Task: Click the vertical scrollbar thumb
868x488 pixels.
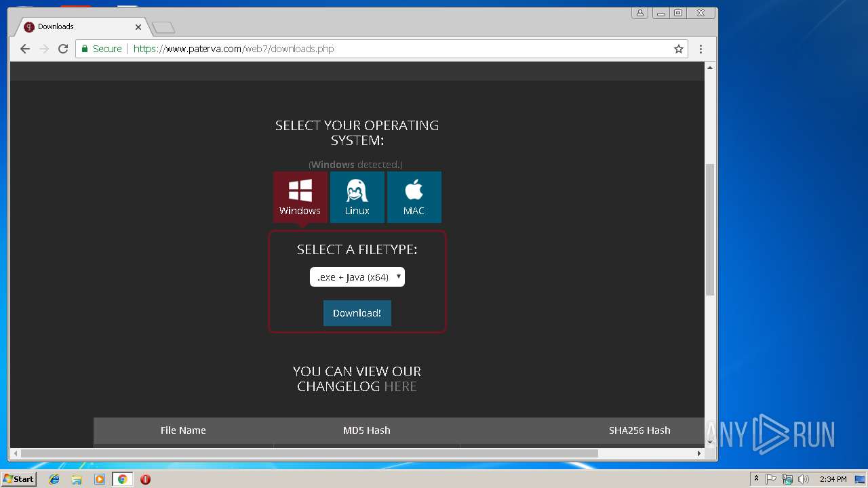Action: [710, 229]
